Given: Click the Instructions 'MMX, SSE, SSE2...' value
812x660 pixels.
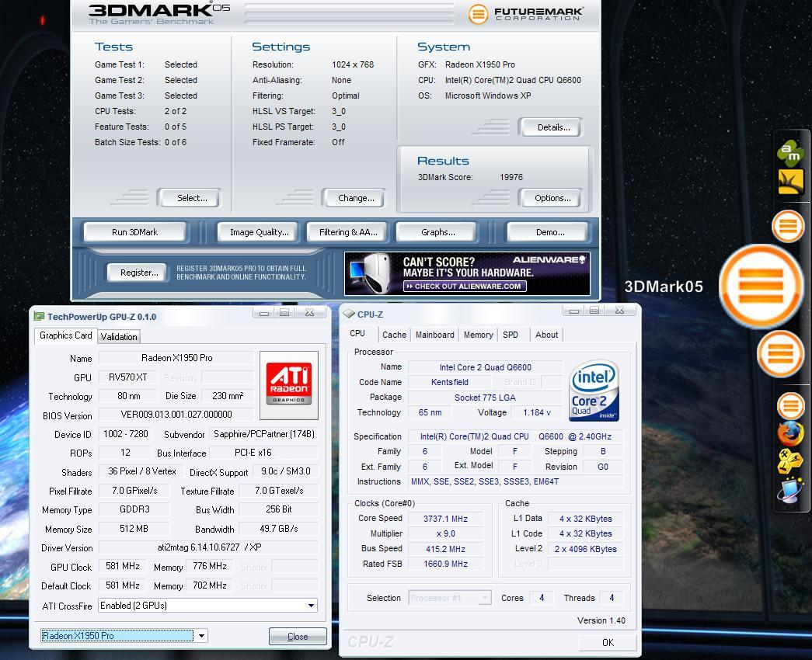Looking at the screenshot, I should tap(516, 481).
